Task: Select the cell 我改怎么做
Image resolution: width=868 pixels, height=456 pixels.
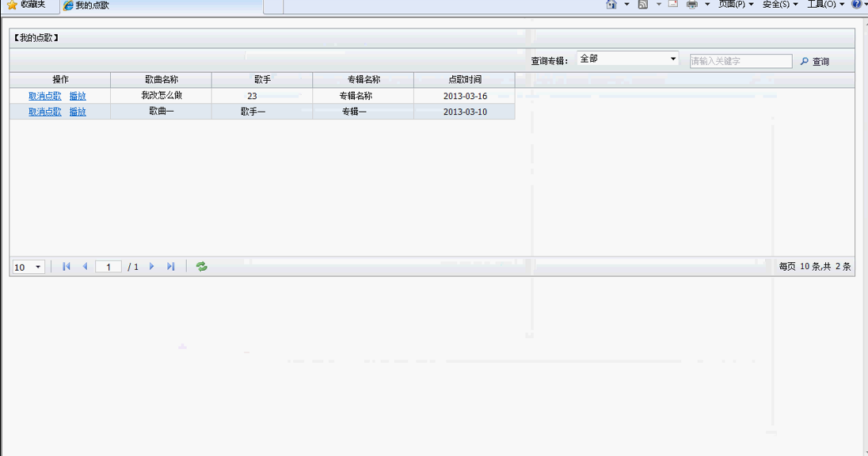Action: 161,96
